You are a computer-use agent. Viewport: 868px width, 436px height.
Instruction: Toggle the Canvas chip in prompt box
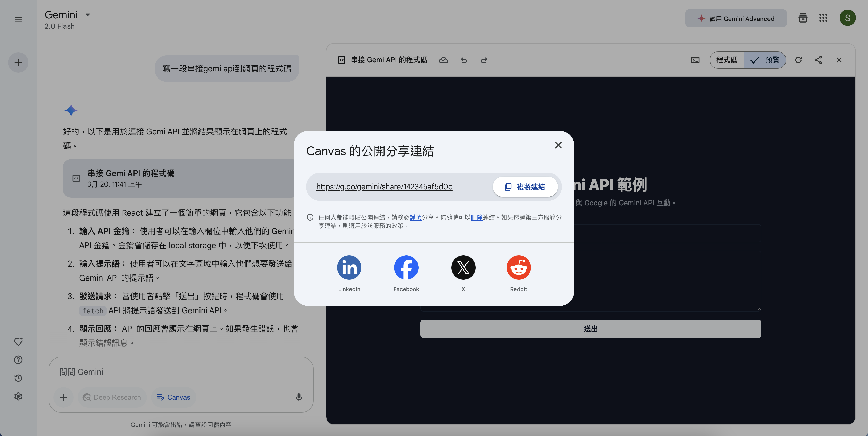coord(174,397)
